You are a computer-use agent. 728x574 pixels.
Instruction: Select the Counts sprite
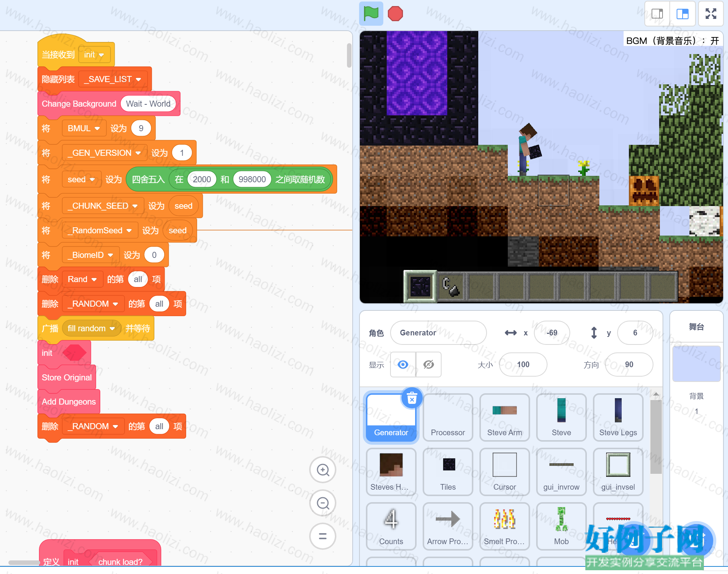(391, 526)
